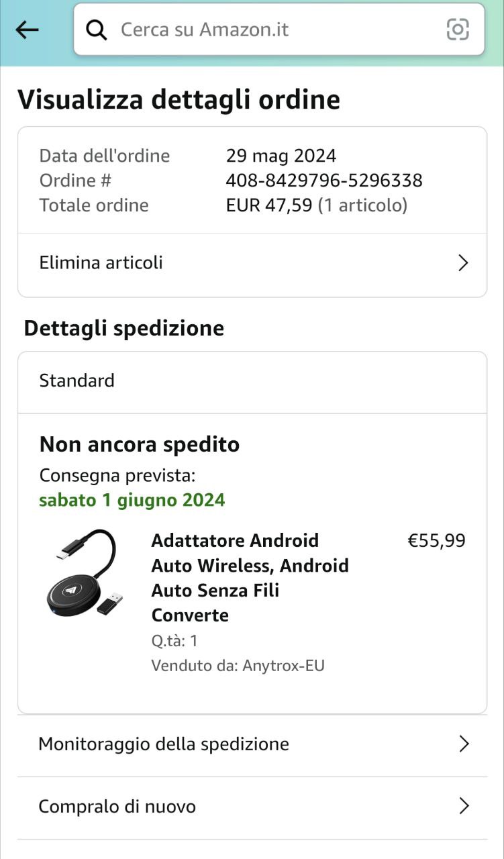The width and height of the screenshot is (504, 859).
Task: Open the camera lens scan icon
Action: 458,30
